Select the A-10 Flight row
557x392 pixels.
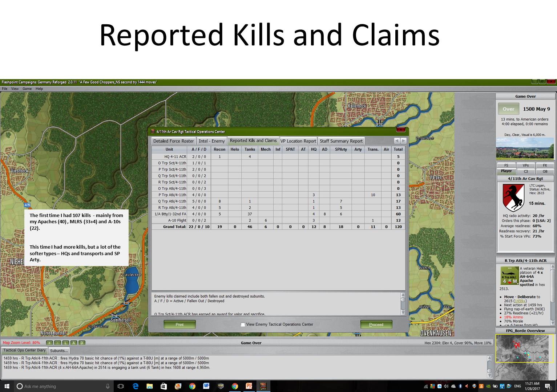point(278,220)
